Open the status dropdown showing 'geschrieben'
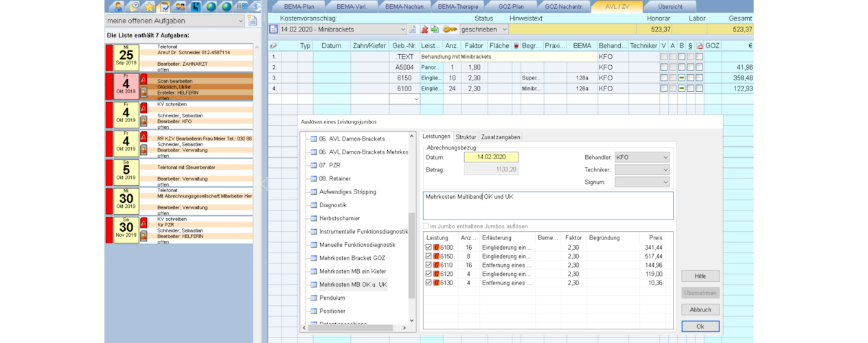Viewport: 868px width, 343px height. pyautogui.click(x=484, y=29)
